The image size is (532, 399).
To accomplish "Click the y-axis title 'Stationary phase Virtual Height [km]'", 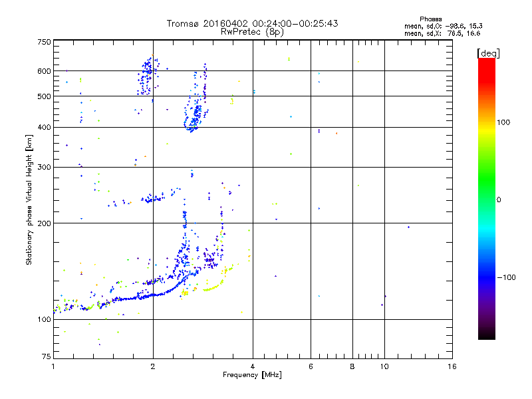I will (x=29, y=199).
